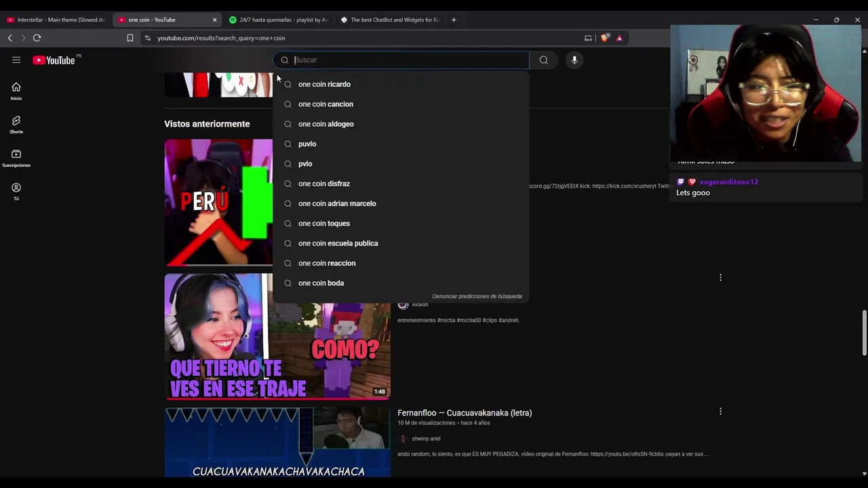Go to the YouTube logo home link
The image size is (868, 488).
click(x=54, y=60)
